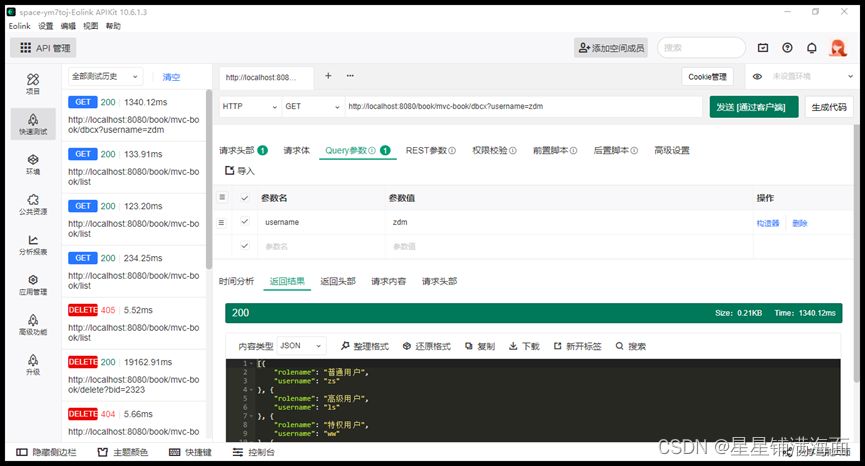Open 快捷键 keyboard shortcuts
The width and height of the screenshot is (865, 466).
190,452
